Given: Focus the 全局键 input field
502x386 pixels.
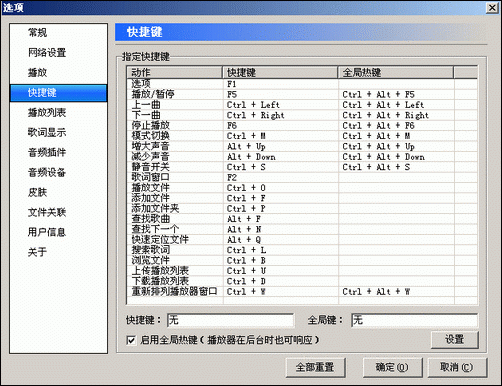Looking at the screenshot, I should click(414, 320).
